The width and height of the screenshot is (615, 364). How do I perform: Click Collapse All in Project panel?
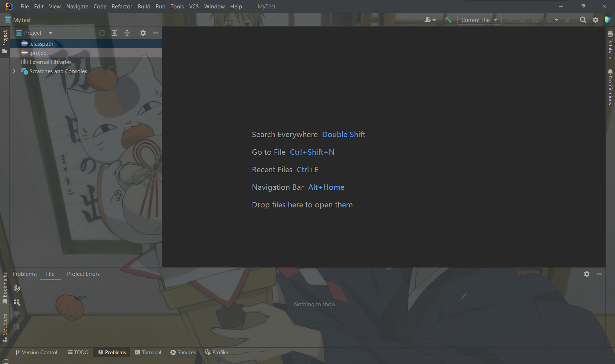point(127,33)
